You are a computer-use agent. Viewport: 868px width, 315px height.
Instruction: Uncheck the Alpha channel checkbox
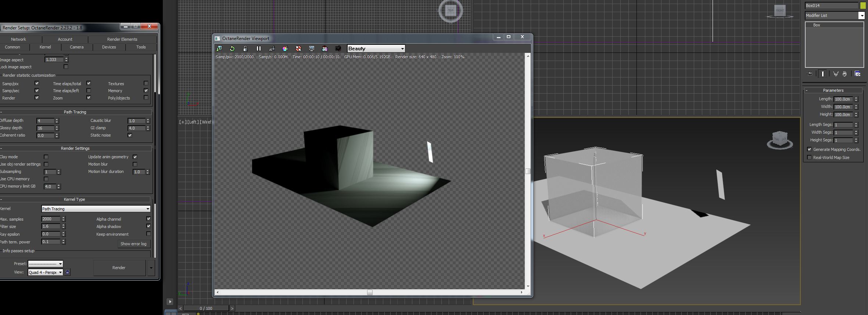(x=148, y=219)
